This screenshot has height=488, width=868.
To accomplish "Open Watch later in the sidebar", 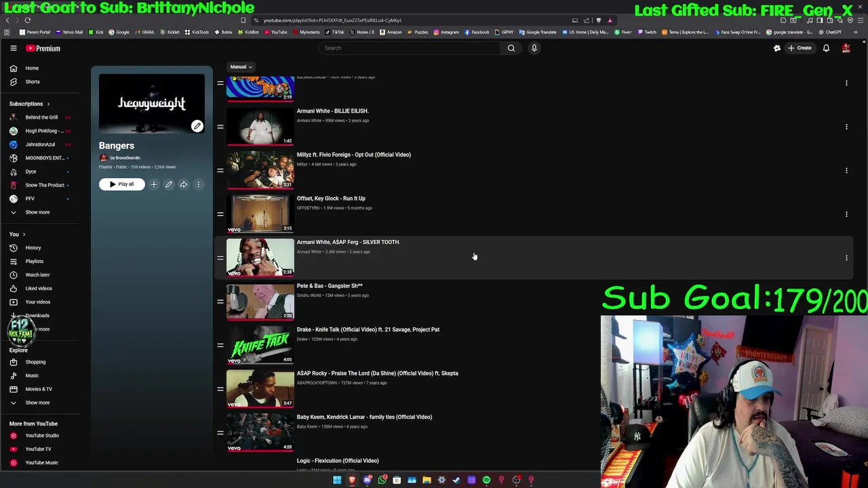I will tap(37, 275).
